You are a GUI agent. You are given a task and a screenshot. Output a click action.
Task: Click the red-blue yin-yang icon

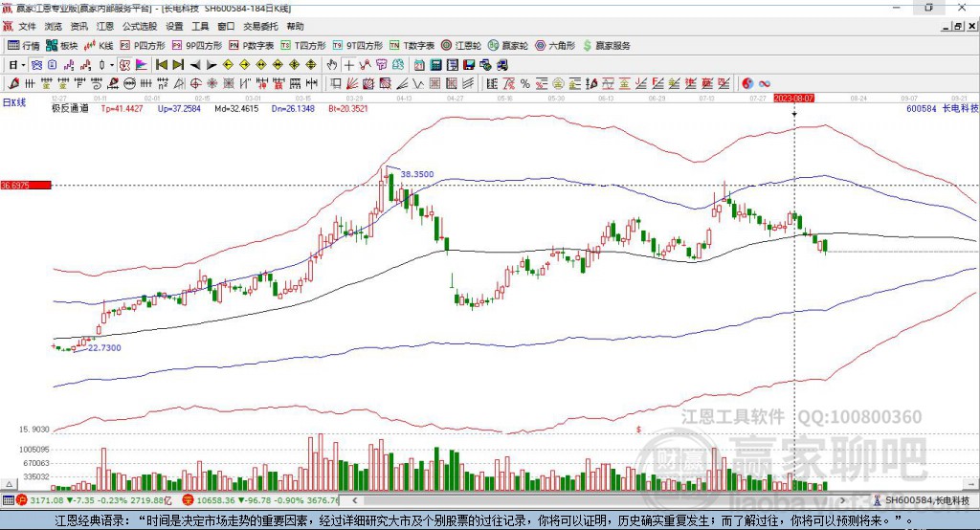tap(747, 83)
